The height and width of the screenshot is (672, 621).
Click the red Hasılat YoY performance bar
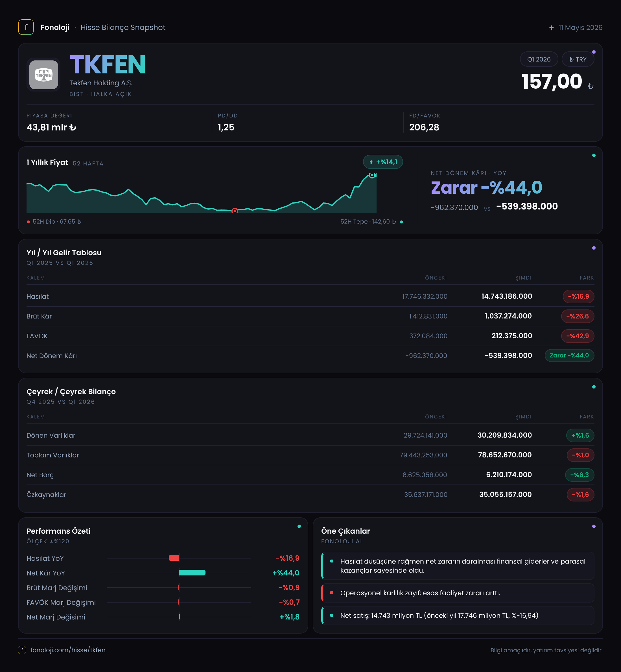(x=174, y=558)
